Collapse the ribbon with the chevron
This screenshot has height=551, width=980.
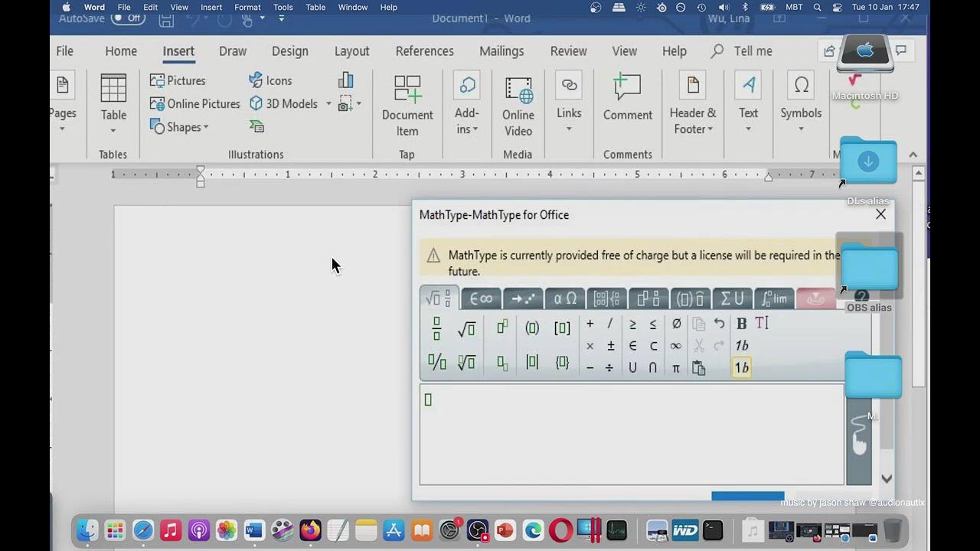coord(913,155)
